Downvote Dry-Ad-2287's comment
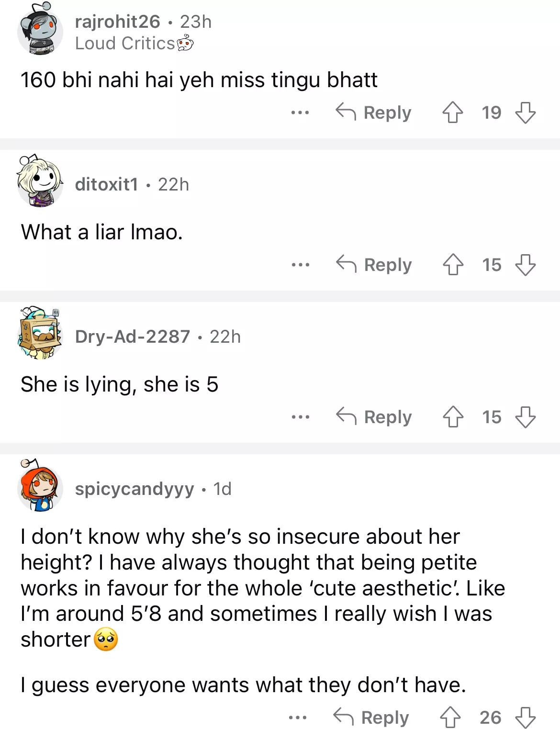 [x=525, y=417]
